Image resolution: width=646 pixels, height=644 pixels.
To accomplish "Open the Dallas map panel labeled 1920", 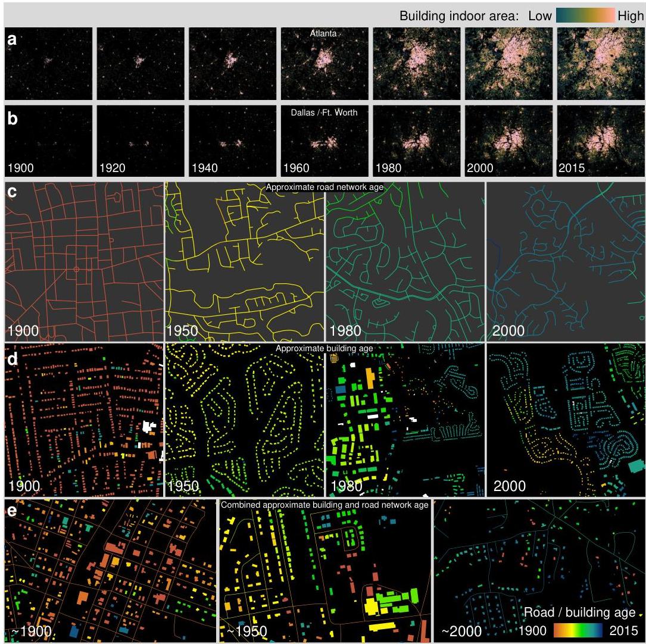I will click(x=141, y=141).
